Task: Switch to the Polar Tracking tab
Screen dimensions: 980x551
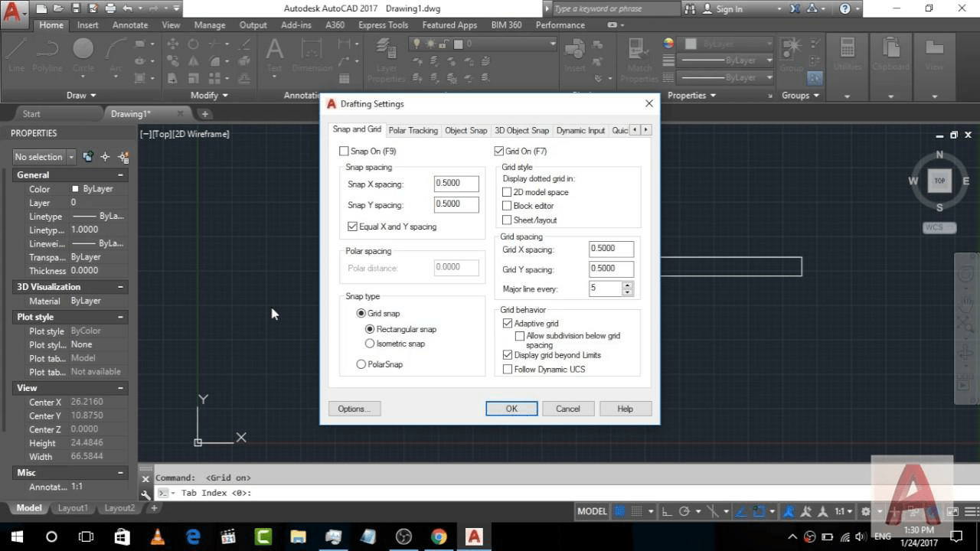Action: pos(413,130)
